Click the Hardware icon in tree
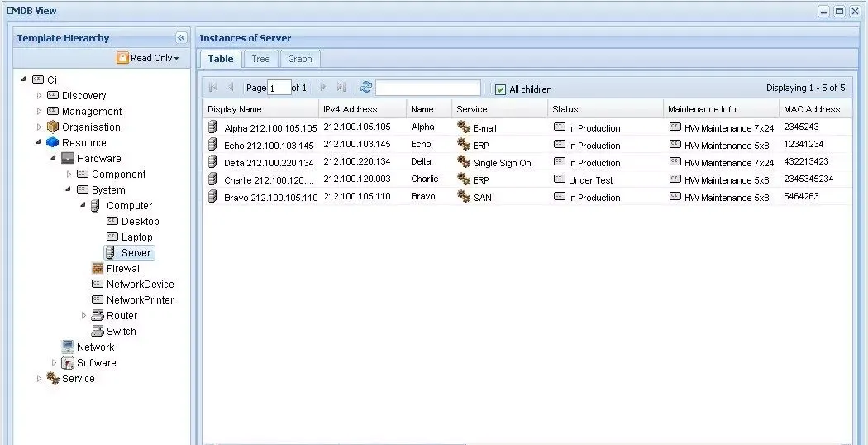868x445 pixels. pos(68,159)
